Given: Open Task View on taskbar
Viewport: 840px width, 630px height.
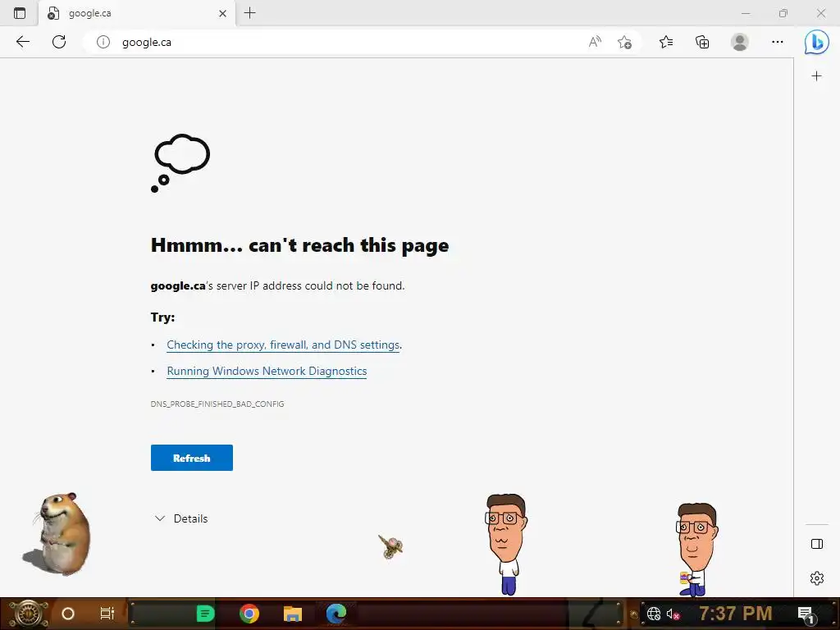Looking at the screenshot, I should click(x=107, y=614).
